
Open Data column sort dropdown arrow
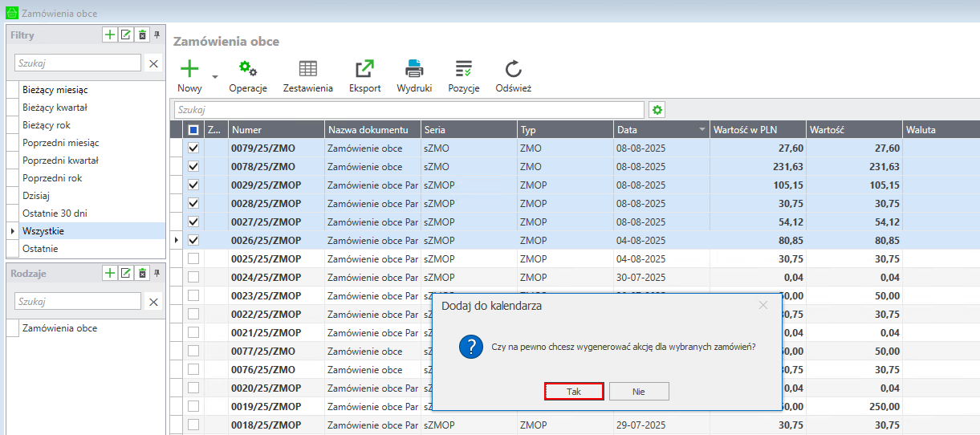[702, 130]
